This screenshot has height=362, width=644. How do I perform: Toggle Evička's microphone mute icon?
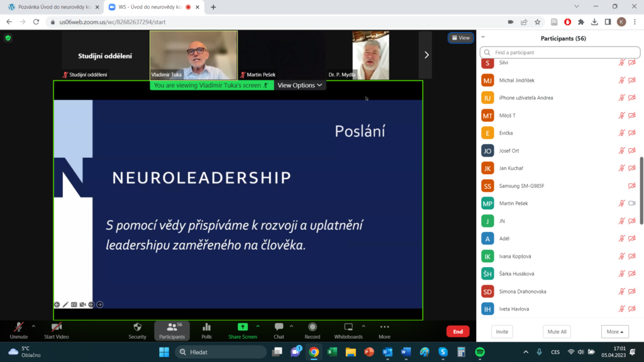tap(621, 133)
